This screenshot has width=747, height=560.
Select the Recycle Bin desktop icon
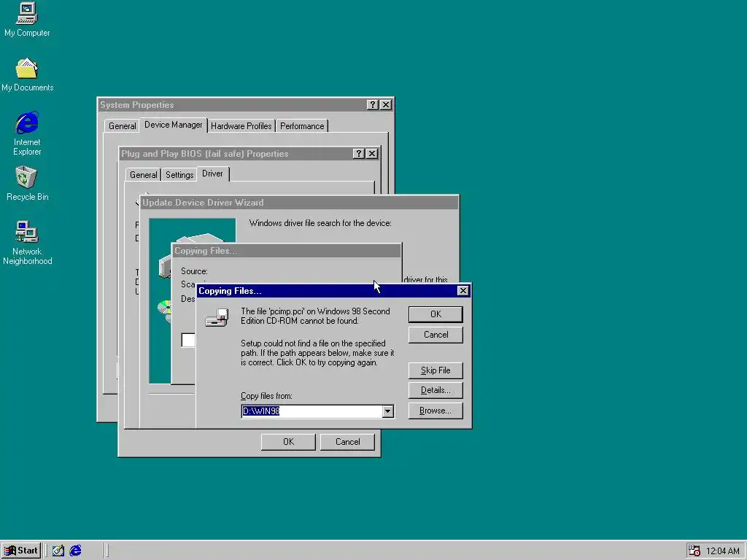click(x=27, y=183)
